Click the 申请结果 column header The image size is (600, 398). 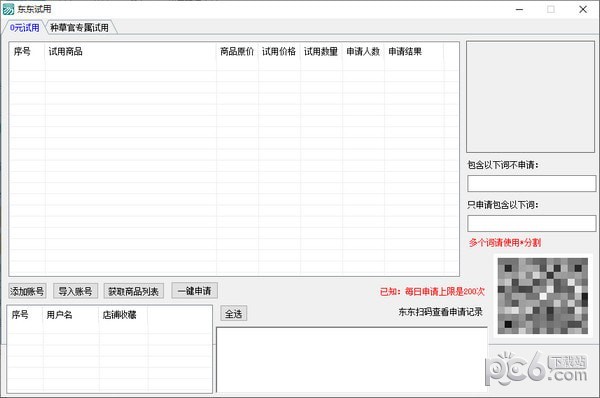tap(414, 51)
